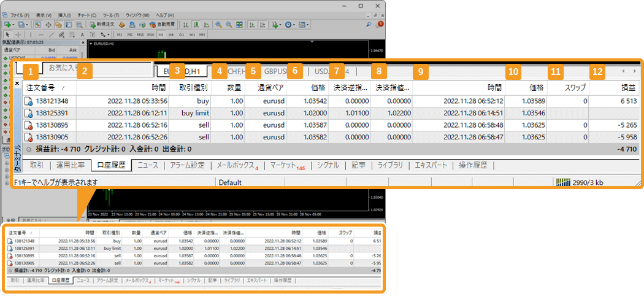The height and width of the screenshot is (296, 644).
Task: Toggle the 自動売買 auto trading button
Action: [163, 25]
